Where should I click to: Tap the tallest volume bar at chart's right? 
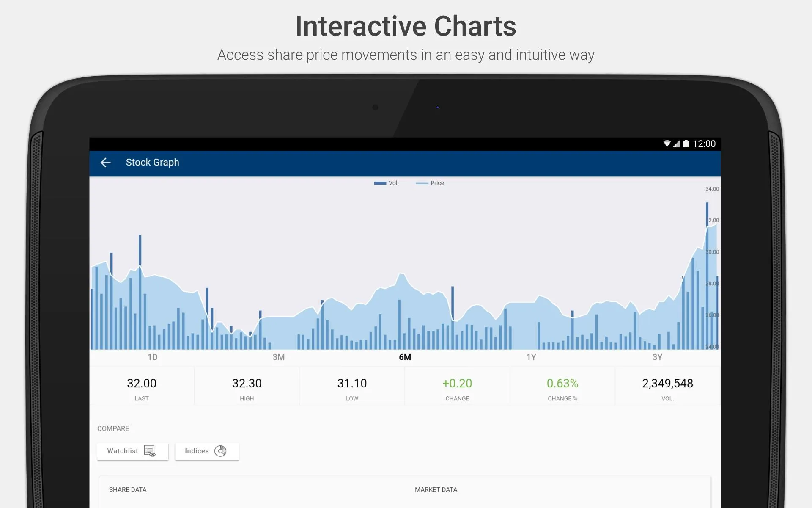click(x=707, y=275)
